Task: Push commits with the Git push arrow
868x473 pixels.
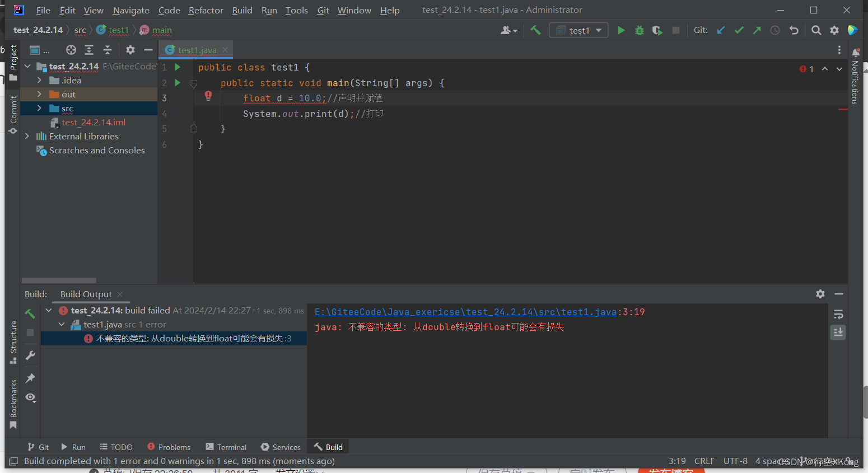Action: pos(757,30)
